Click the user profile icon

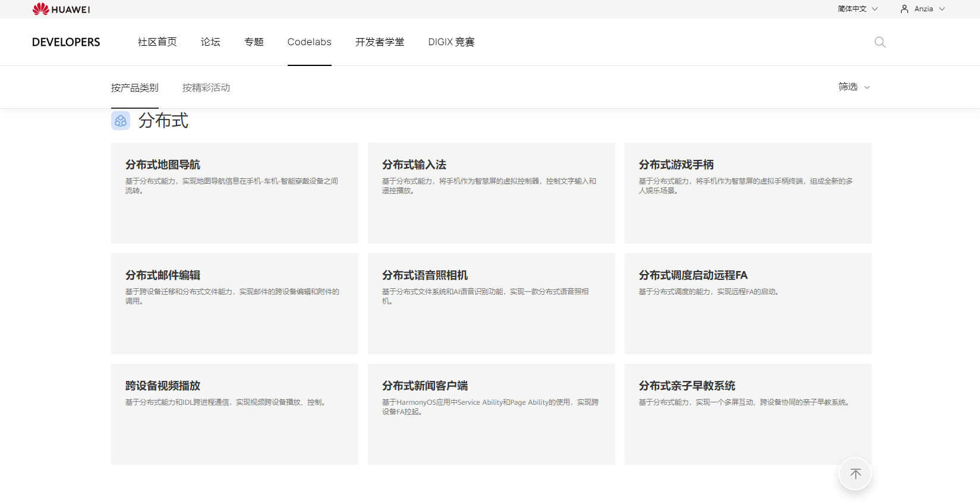(905, 9)
